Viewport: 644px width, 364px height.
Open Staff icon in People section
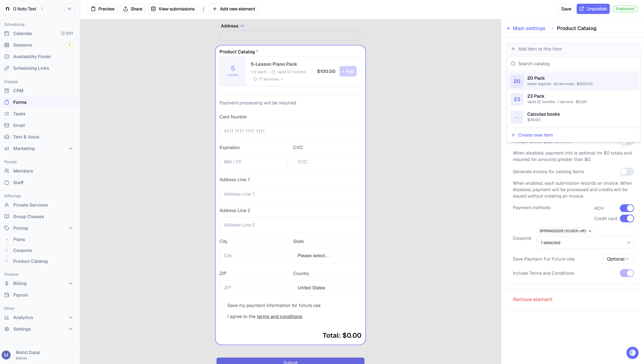[7, 182]
